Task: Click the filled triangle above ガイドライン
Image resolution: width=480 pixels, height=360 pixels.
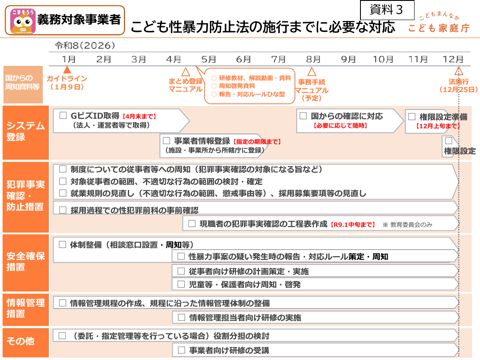Action: tap(67, 70)
